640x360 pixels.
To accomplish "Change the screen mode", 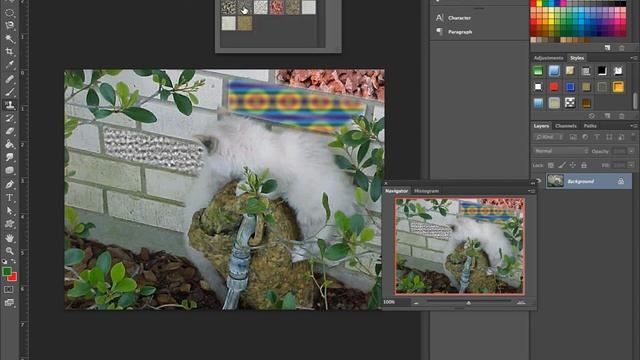I will click(x=9, y=303).
